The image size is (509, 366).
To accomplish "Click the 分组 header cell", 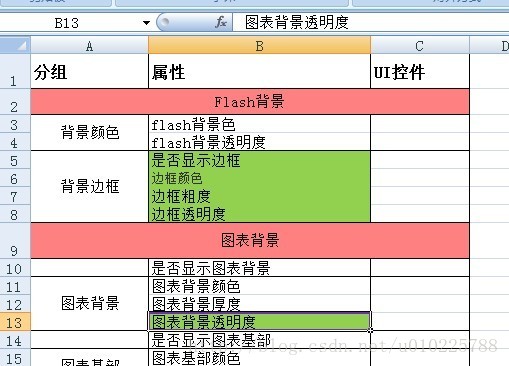I will pos(89,71).
